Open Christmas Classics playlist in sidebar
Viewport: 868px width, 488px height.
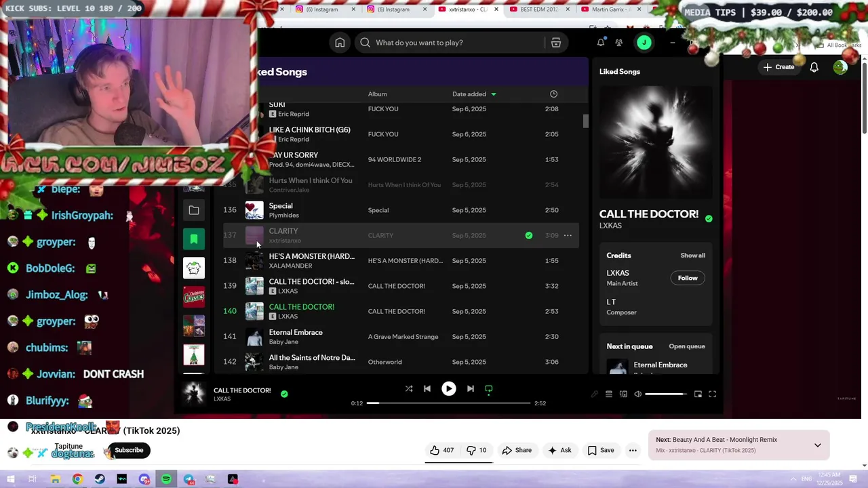click(194, 296)
